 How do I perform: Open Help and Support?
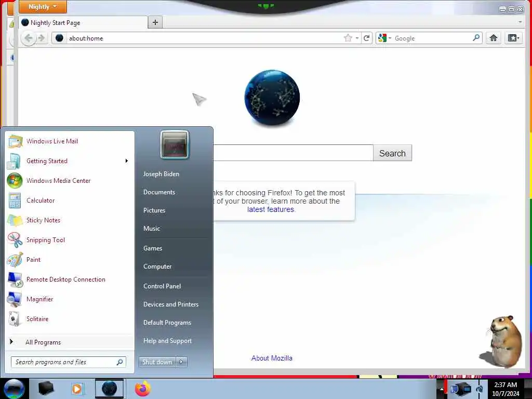[x=167, y=341]
